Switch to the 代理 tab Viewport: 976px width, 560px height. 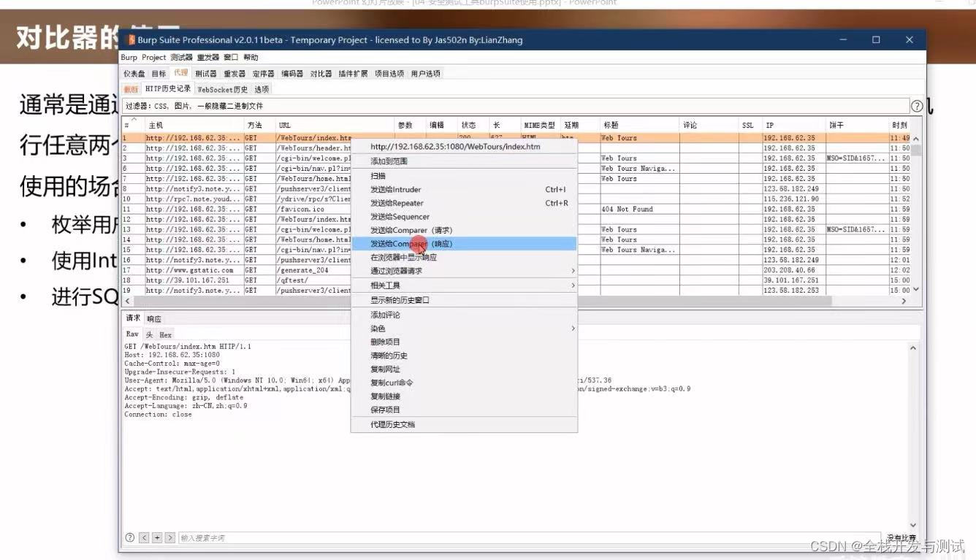click(x=181, y=73)
